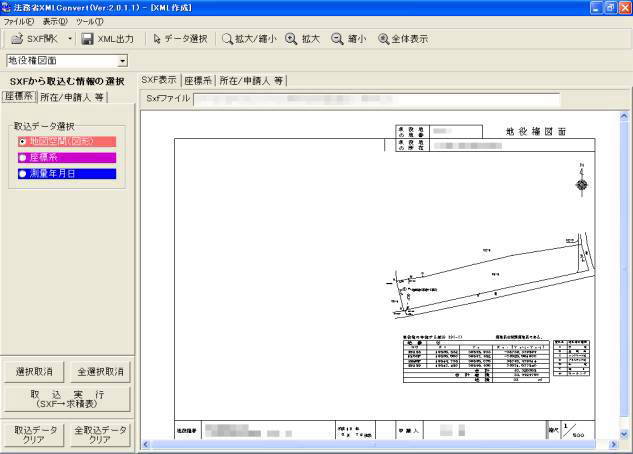Select the 測量年月日 radio button

tap(23, 174)
